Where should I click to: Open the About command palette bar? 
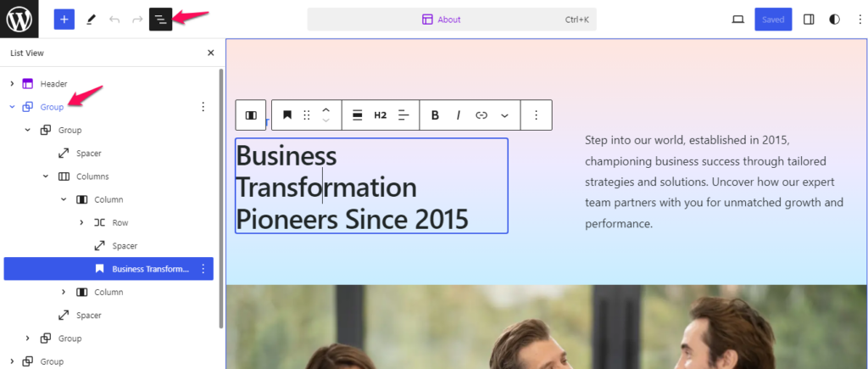coord(452,20)
